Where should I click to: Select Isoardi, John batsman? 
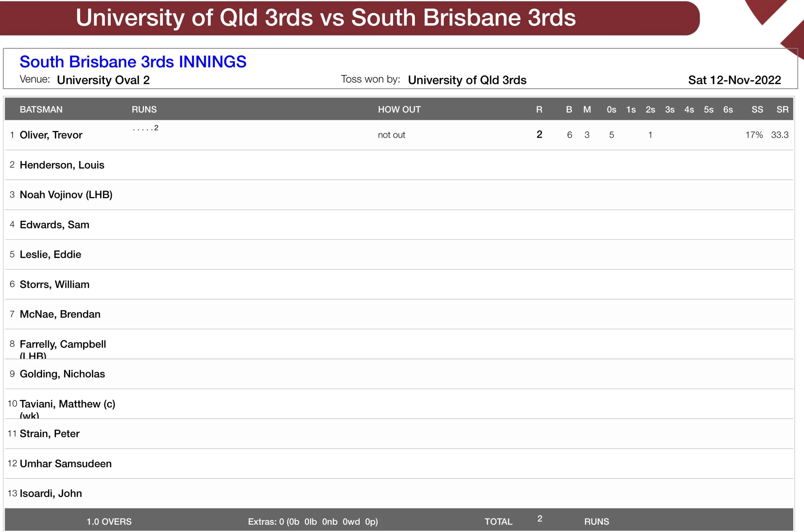click(x=50, y=493)
